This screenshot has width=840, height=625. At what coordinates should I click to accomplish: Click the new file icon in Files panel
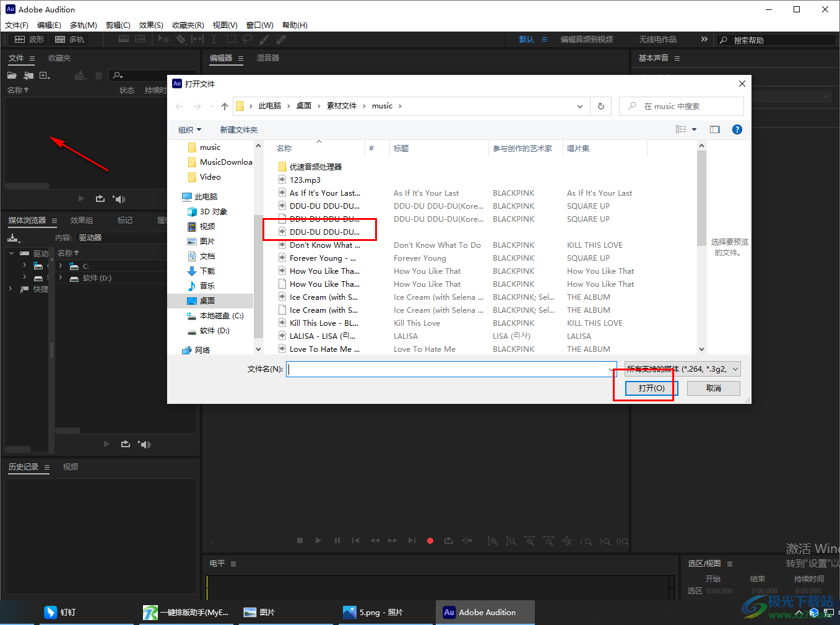point(45,76)
